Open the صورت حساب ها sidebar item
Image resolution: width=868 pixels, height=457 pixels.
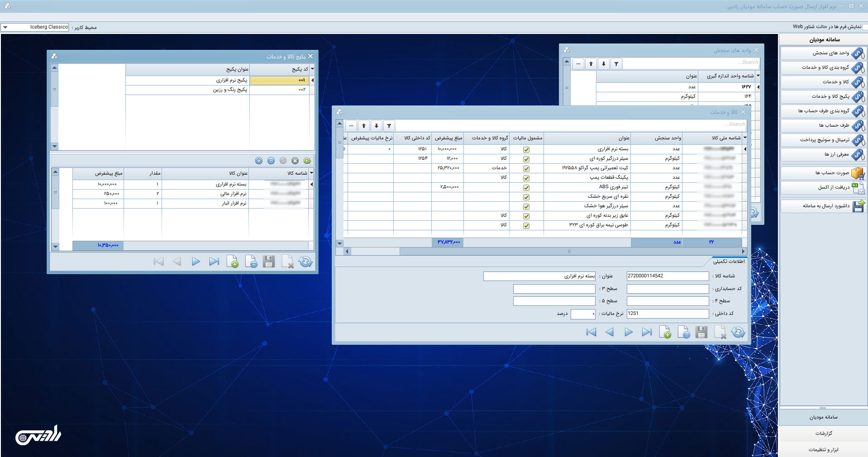[823, 173]
